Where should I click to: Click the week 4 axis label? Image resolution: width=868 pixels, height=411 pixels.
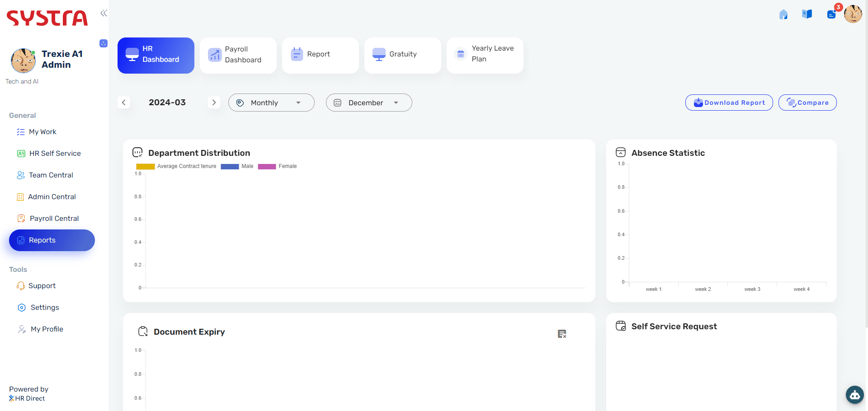click(x=802, y=289)
